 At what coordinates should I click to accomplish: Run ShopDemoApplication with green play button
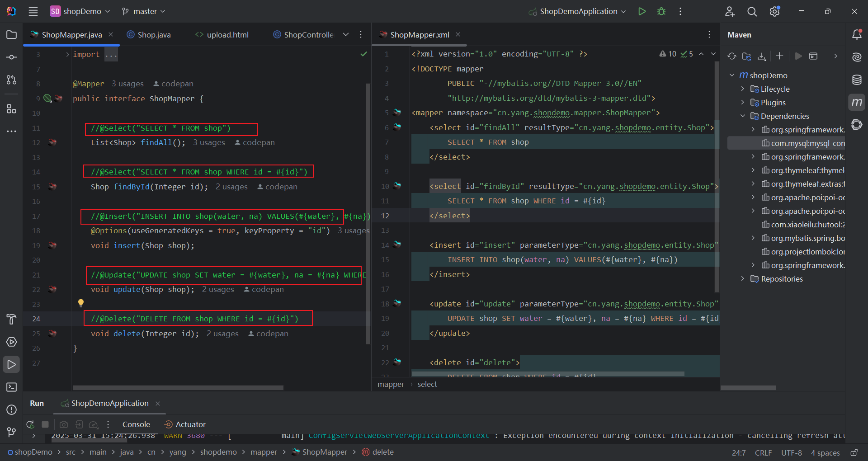pos(642,11)
